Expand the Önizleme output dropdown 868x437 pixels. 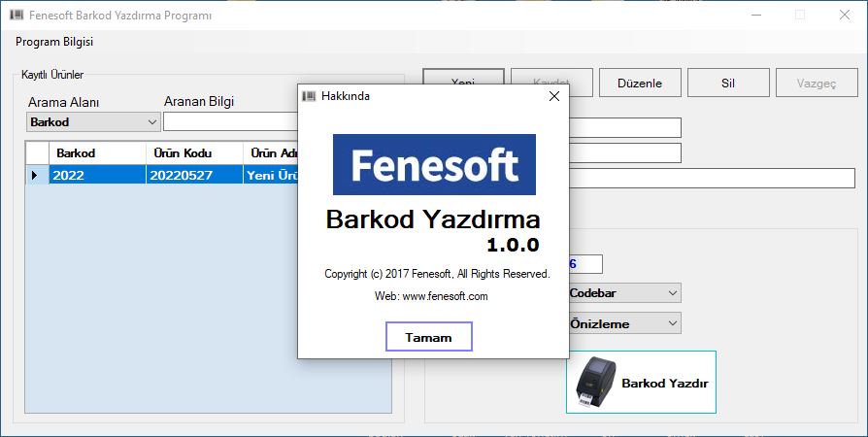[624, 323]
